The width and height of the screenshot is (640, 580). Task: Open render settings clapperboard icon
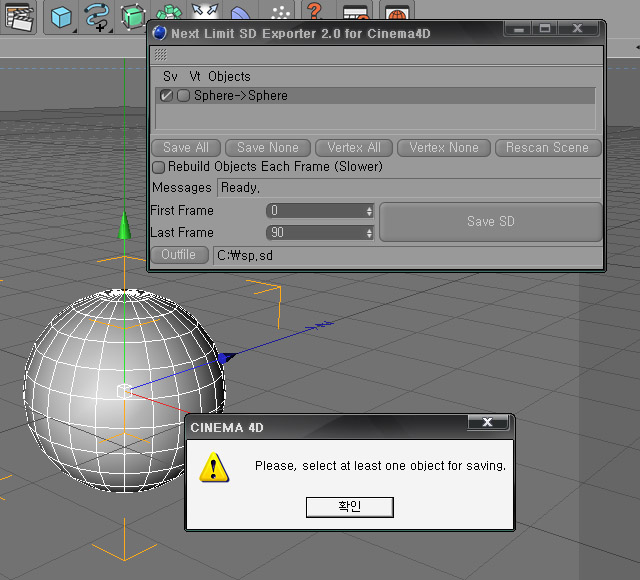tap(18, 16)
